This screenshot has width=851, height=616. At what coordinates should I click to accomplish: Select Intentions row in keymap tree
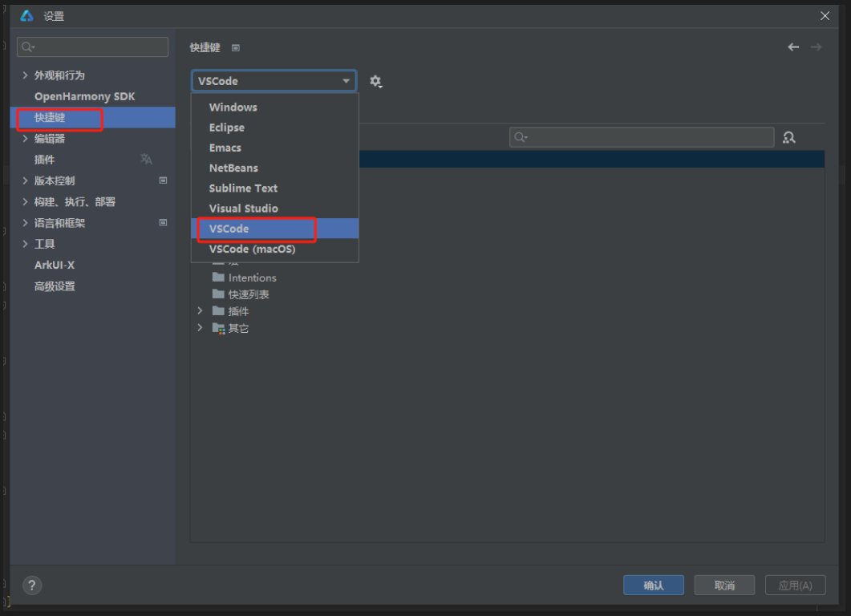tap(507, 278)
